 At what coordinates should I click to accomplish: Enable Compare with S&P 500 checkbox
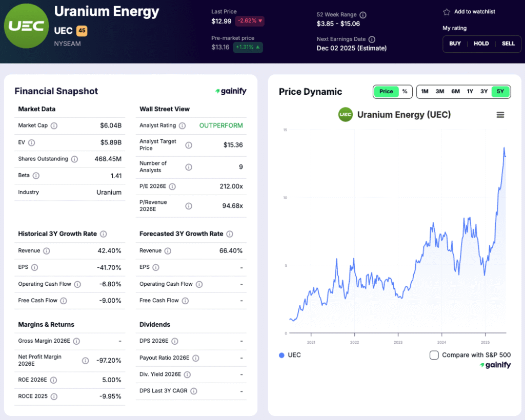[x=434, y=355]
